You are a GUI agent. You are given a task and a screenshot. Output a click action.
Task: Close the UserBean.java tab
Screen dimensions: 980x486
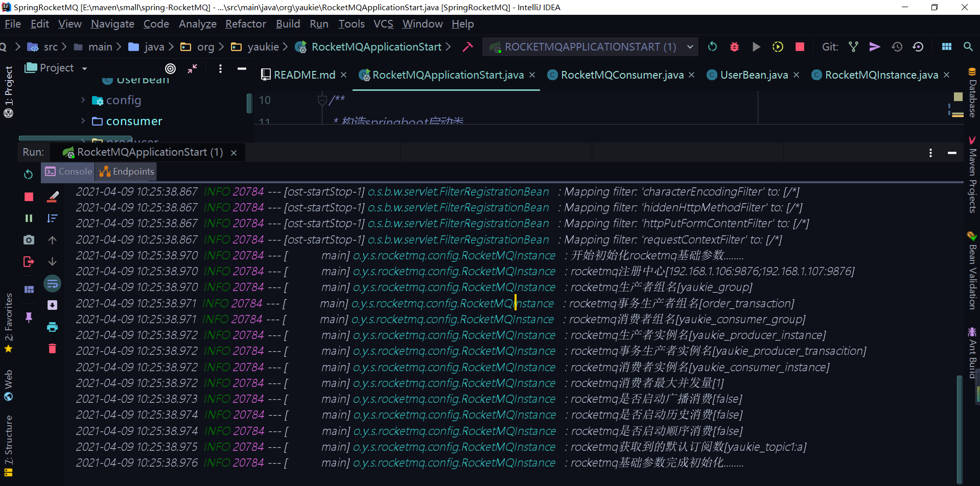(x=796, y=75)
